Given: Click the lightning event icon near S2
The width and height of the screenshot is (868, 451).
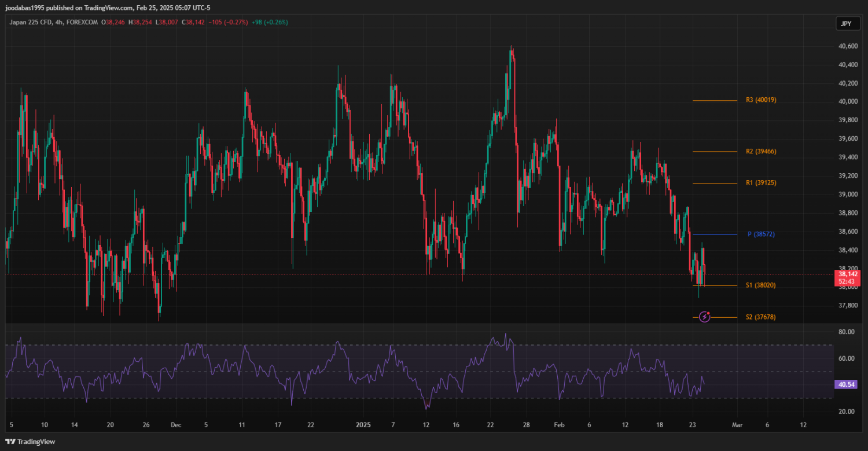Looking at the screenshot, I should [x=704, y=317].
